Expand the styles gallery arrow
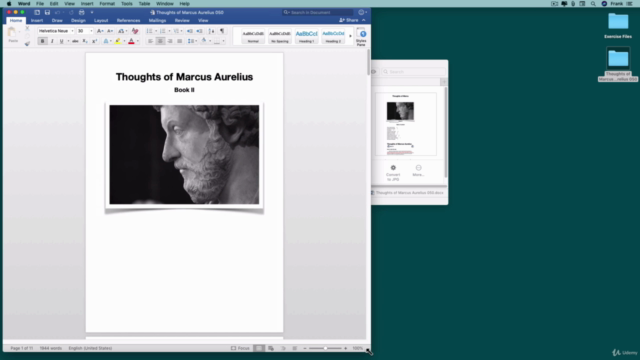Viewport: 640px width, 360px height. tap(350, 36)
